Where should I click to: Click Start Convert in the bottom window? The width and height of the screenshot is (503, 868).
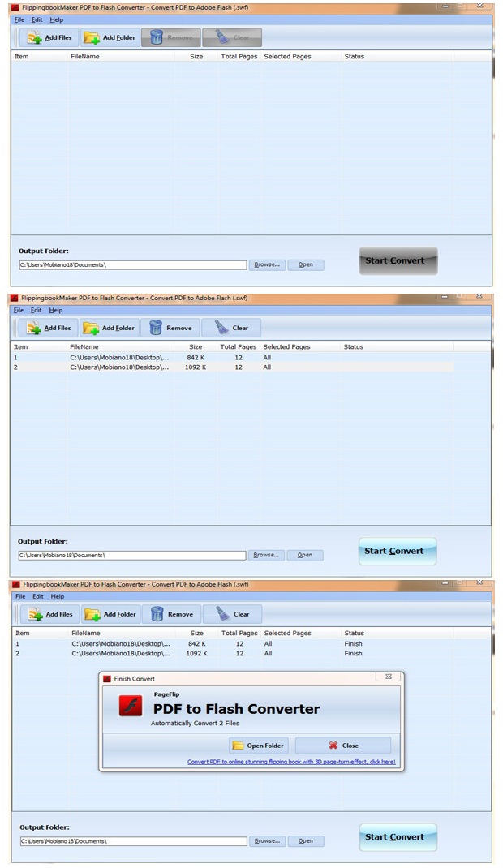[398, 837]
